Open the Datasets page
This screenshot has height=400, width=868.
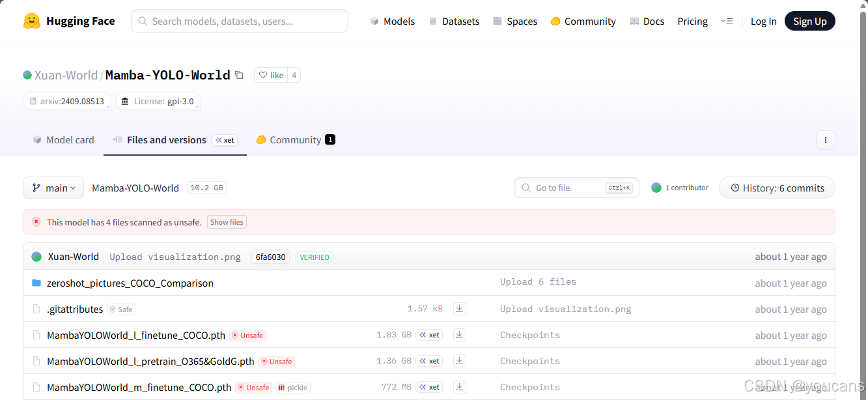[454, 21]
